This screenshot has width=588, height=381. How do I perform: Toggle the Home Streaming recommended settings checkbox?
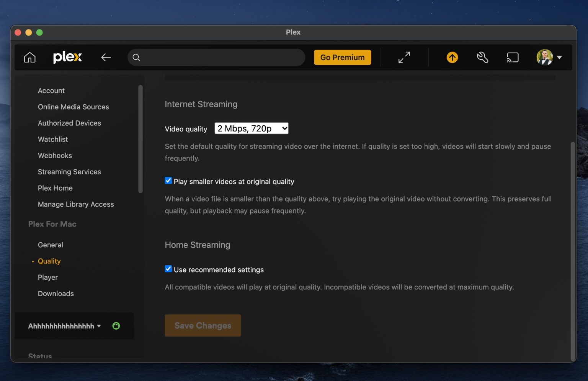point(168,269)
